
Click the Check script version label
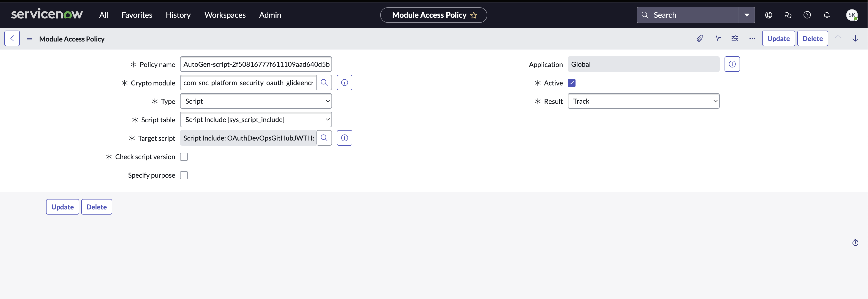145,157
